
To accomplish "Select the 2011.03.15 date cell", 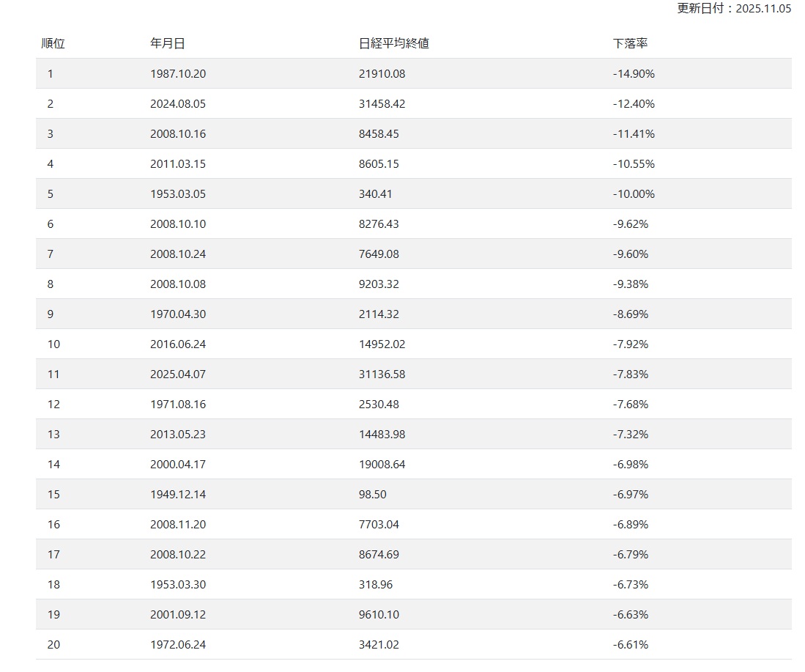I will click(178, 164).
